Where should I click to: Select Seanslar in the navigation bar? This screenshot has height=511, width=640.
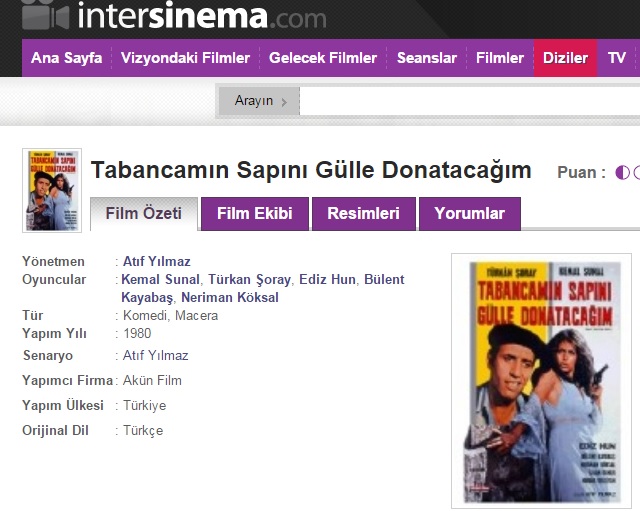tap(427, 58)
